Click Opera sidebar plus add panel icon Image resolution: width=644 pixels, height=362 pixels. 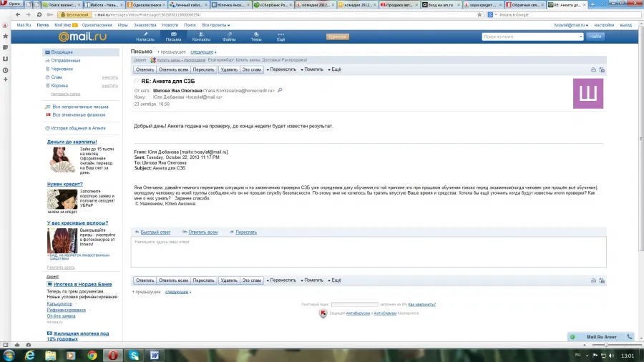(5, 79)
